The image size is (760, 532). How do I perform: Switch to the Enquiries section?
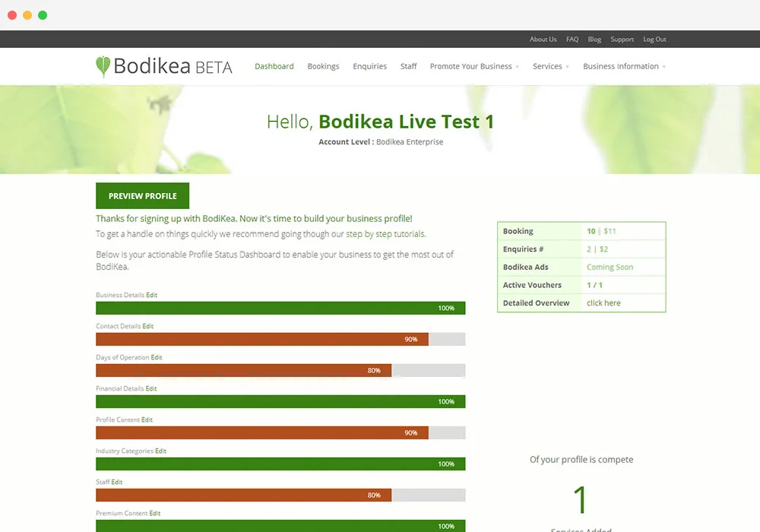(x=369, y=66)
